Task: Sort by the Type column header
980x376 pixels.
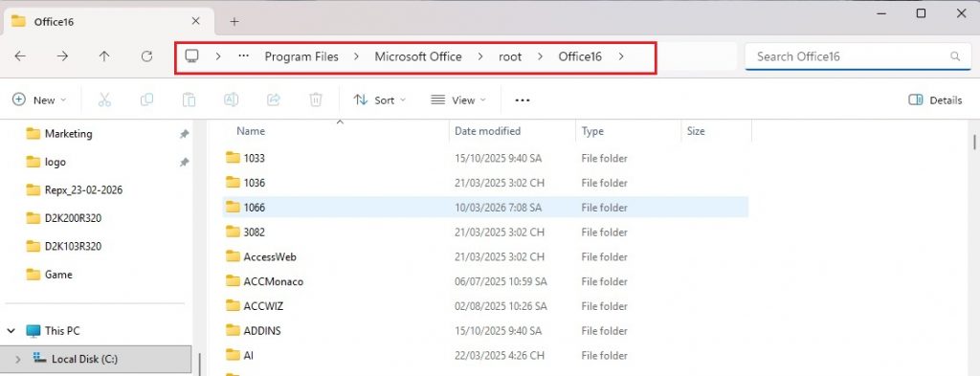Action: [x=592, y=131]
